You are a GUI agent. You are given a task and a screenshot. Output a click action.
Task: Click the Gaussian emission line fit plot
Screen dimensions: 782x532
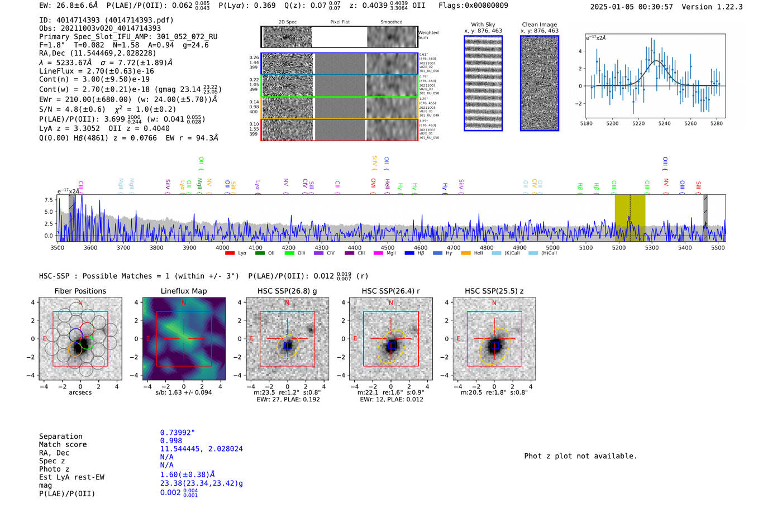coord(655,76)
